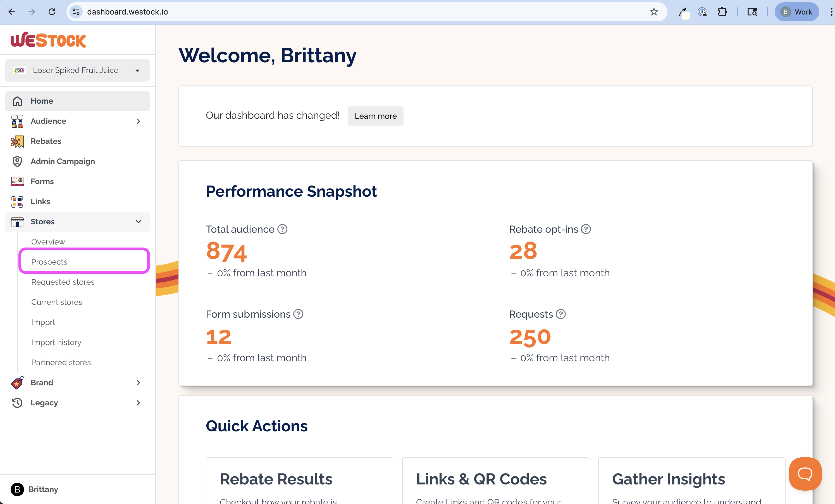Open Requested stores submenu item
This screenshot has height=504, width=835.
click(x=63, y=282)
